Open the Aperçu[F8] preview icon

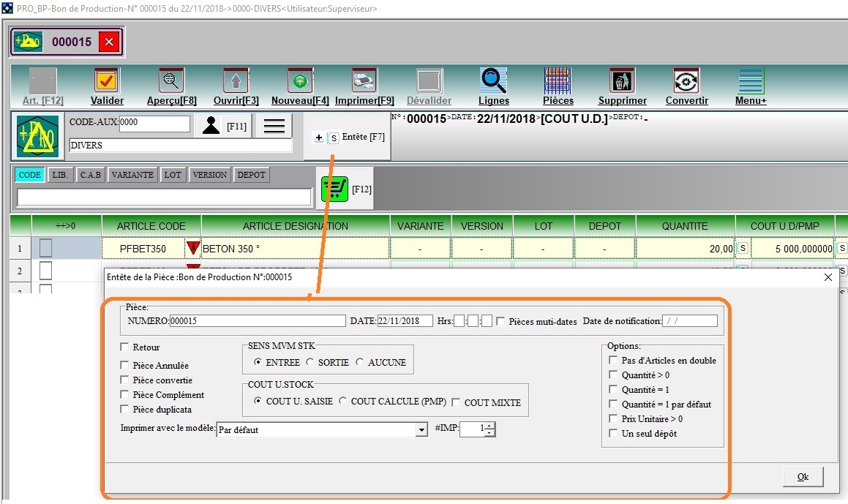(x=171, y=80)
